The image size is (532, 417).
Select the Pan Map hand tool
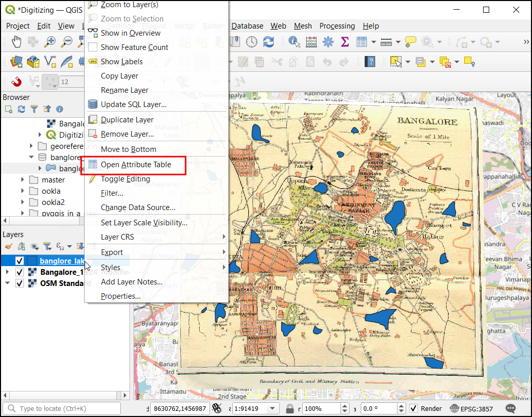coord(16,42)
